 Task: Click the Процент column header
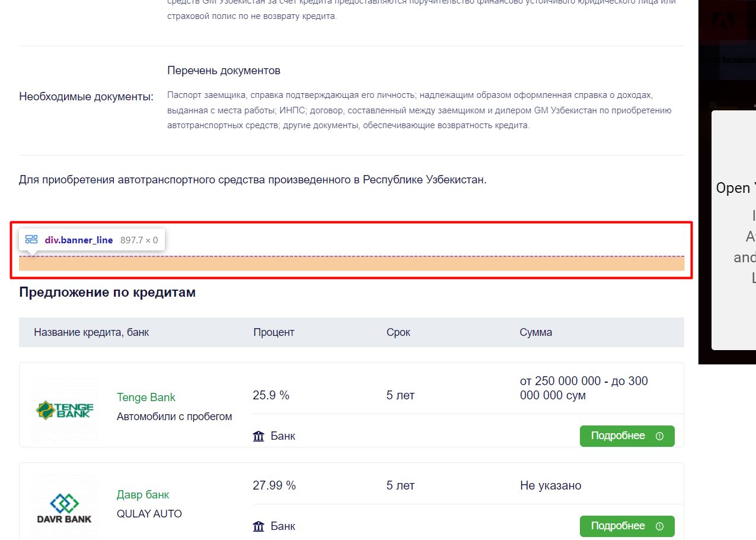point(274,332)
